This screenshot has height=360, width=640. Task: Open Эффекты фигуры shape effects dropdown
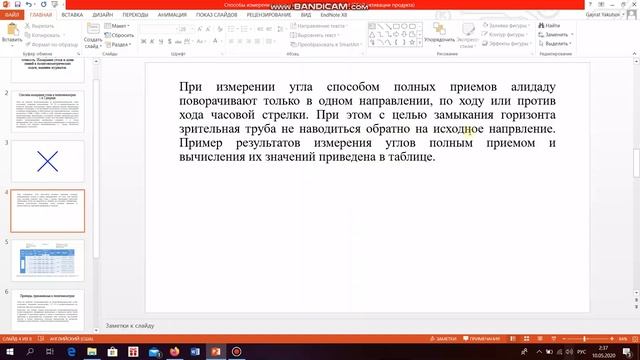click(x=507, y=43)
